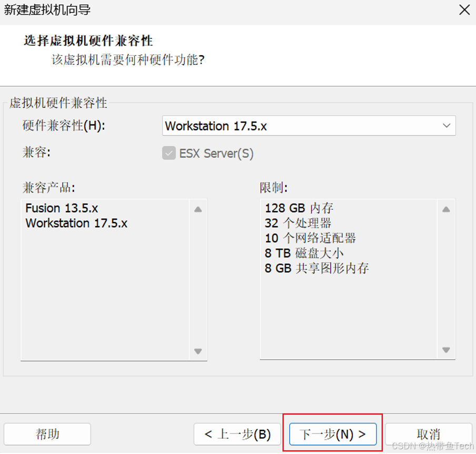Click up arrow of 限制 list scrollbar
476x454 pixels.
point(446,209)
